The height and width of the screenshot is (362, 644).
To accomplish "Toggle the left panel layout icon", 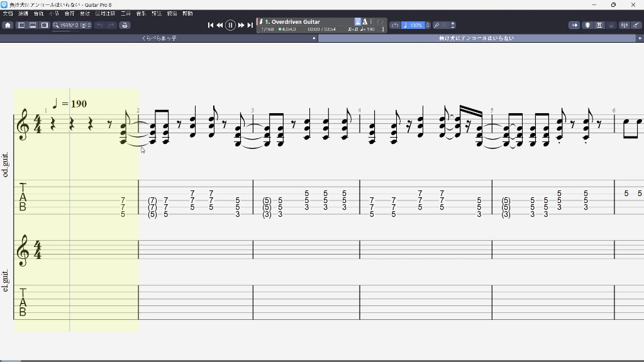I will [x=21, y=25].
